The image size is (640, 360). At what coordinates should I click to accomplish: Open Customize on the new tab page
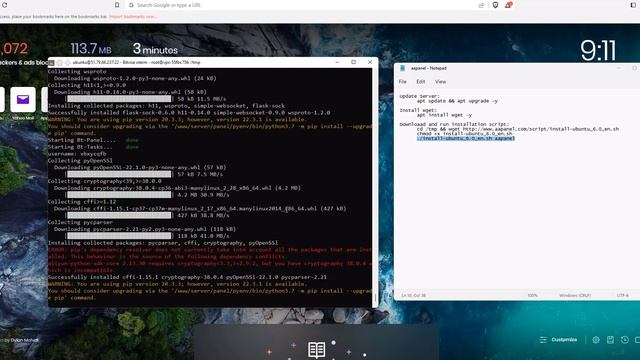click(x=558, y=340)
